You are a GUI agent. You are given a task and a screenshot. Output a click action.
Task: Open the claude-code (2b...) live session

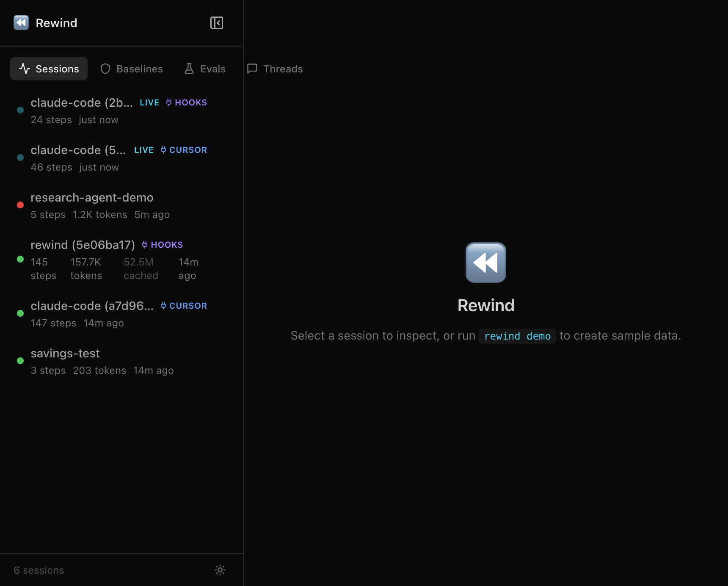tap(81, 103)
